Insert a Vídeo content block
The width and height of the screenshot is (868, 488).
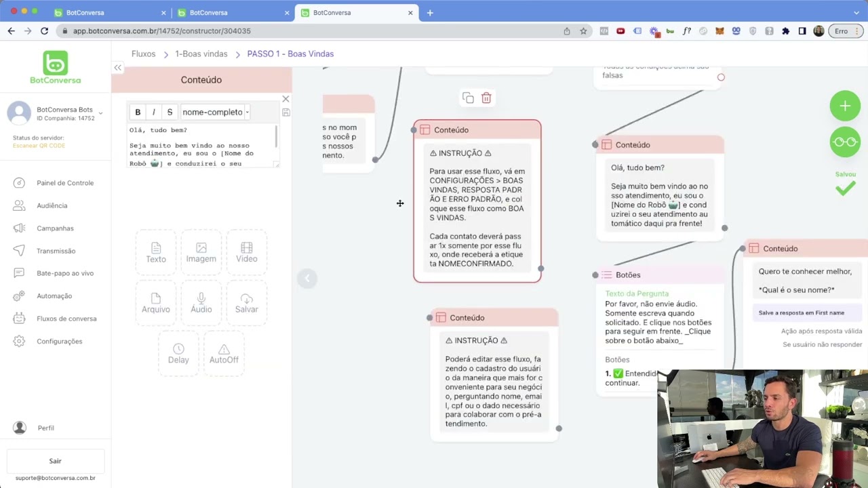click(x=247, y=253)
